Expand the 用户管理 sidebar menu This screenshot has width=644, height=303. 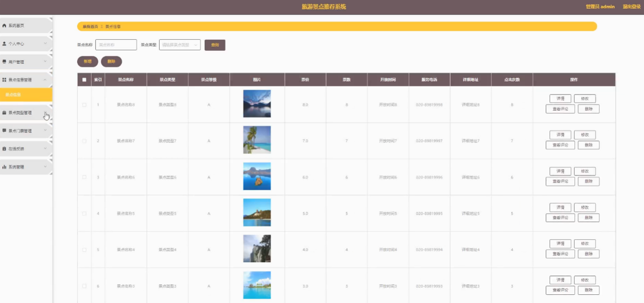(x=45, y=62)
